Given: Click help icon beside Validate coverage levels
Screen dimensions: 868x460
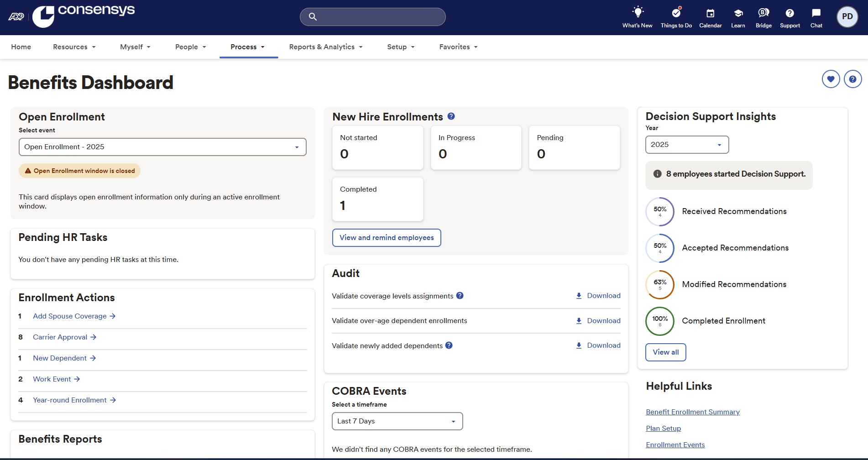Looking at the screenshot, I should pos(460,296).
